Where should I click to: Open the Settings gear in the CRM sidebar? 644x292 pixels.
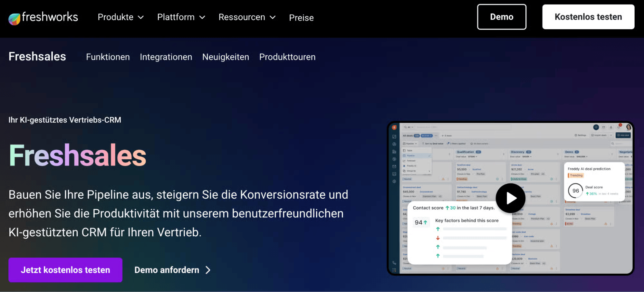click(x=394, y=181)
